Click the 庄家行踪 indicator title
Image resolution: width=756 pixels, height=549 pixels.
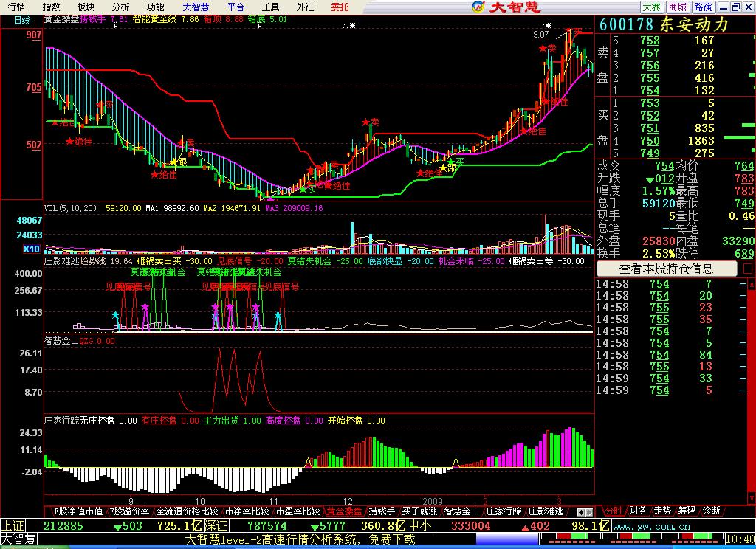click(62, 421)
